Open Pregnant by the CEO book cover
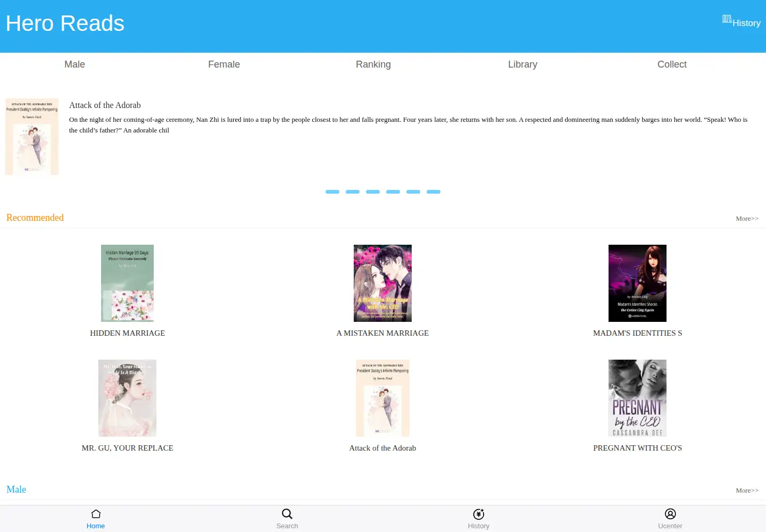 [x=637, y=398]
